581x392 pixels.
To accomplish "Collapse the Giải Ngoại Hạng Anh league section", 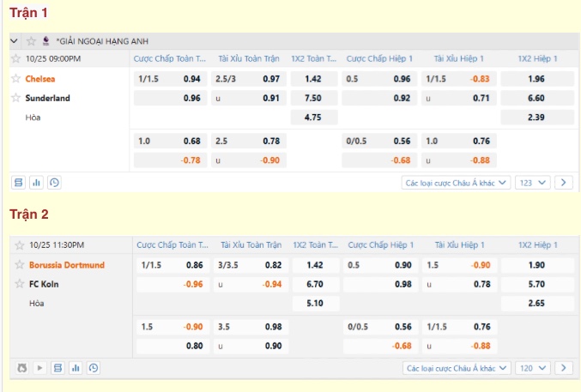I will (15, 40).
